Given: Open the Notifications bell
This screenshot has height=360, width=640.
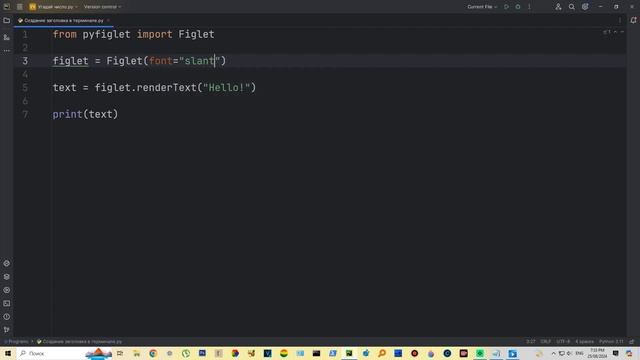Looking at the screenshot, I should (x=633, y=20).
